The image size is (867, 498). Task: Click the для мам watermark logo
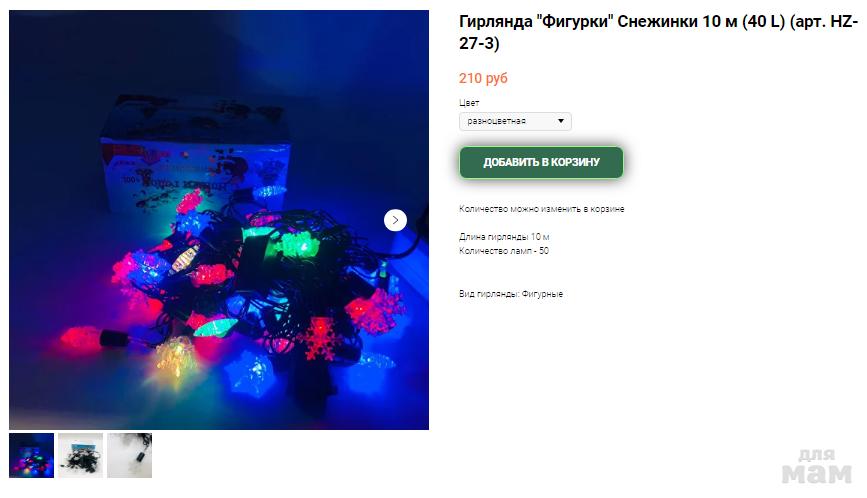coord(817,466)
